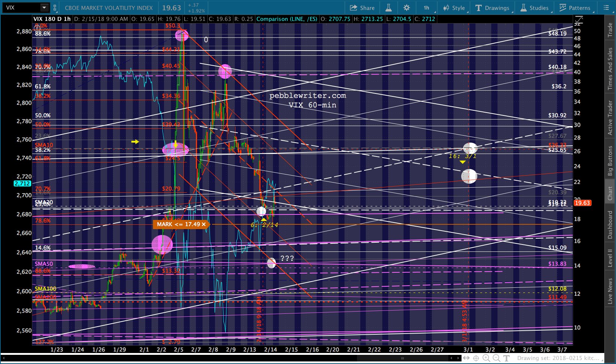616x364 pixels.
Task: Open the VIX symbol dropdown arrow
Action: pyautogui.click(x=44, y=8)
